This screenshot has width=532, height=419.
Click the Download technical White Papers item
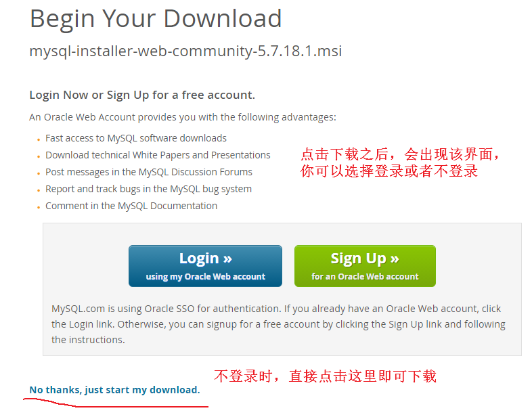pyautogui.click(x=158, y=155)
